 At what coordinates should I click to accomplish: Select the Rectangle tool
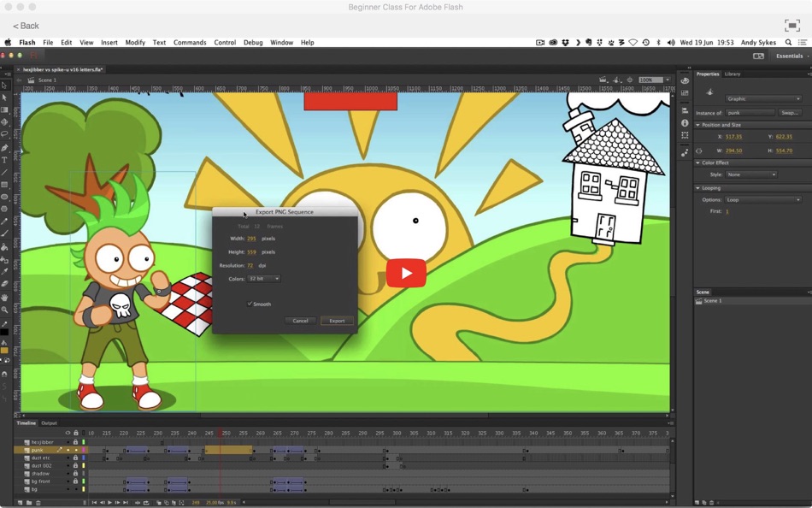[x=4, y=185]
